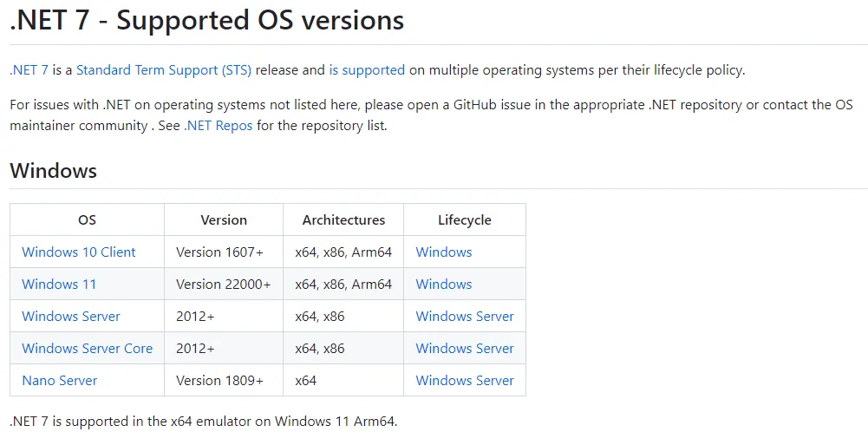Open the Lifecycle link in Windows 11 row

(444, 285)
